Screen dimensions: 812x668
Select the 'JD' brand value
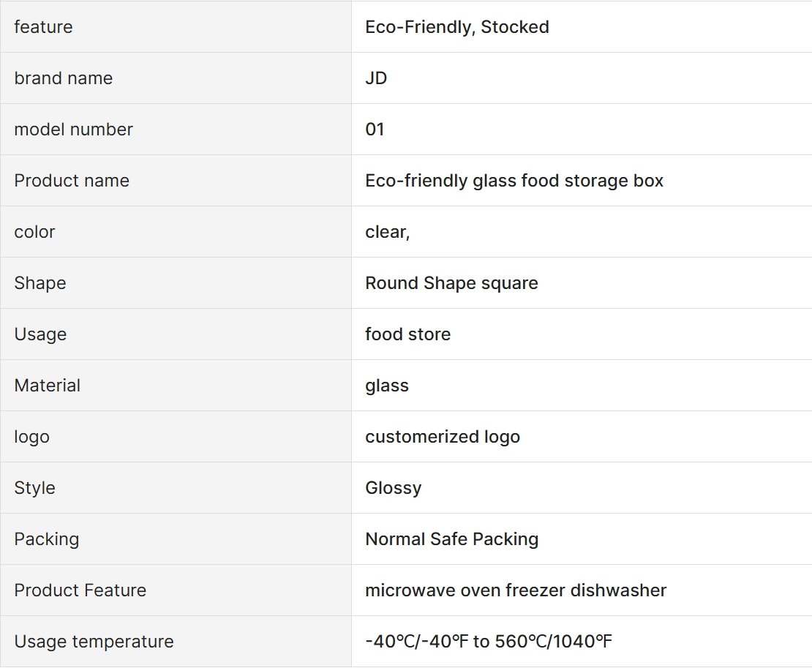(376, 78)
